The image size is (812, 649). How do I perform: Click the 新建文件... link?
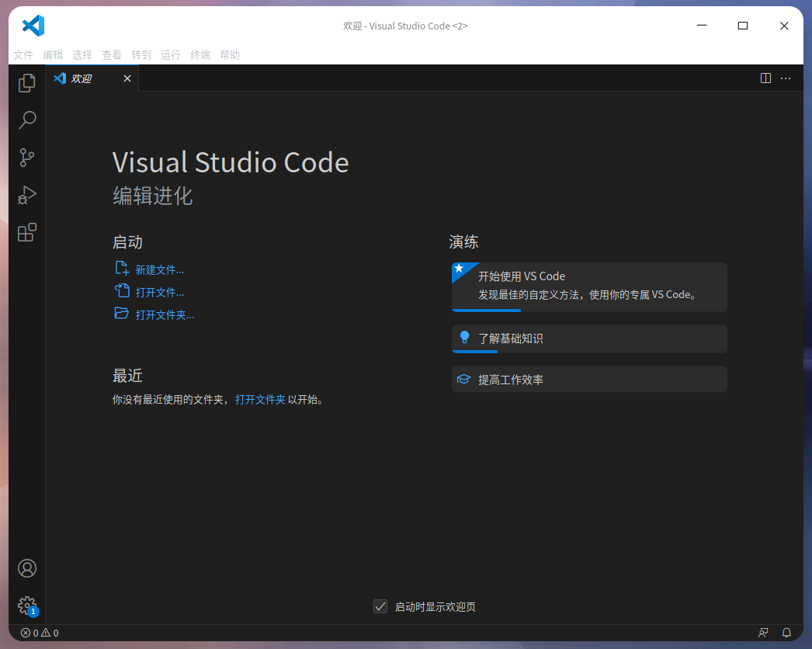[x=159, y=270]
